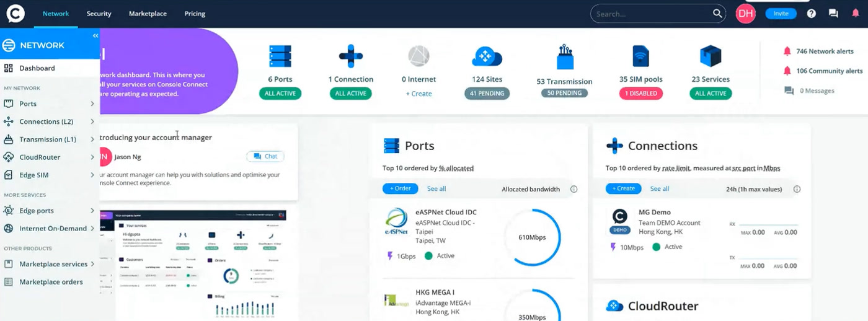The image size is (868, 321).
Task: Click the Community alerts bell icon
Action: pos(787,71)
